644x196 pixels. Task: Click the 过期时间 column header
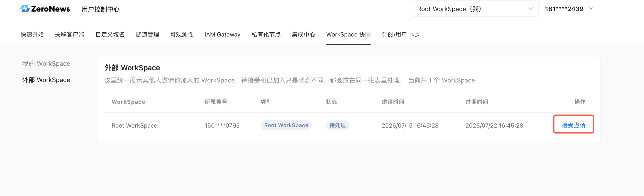tap(477, 102)
